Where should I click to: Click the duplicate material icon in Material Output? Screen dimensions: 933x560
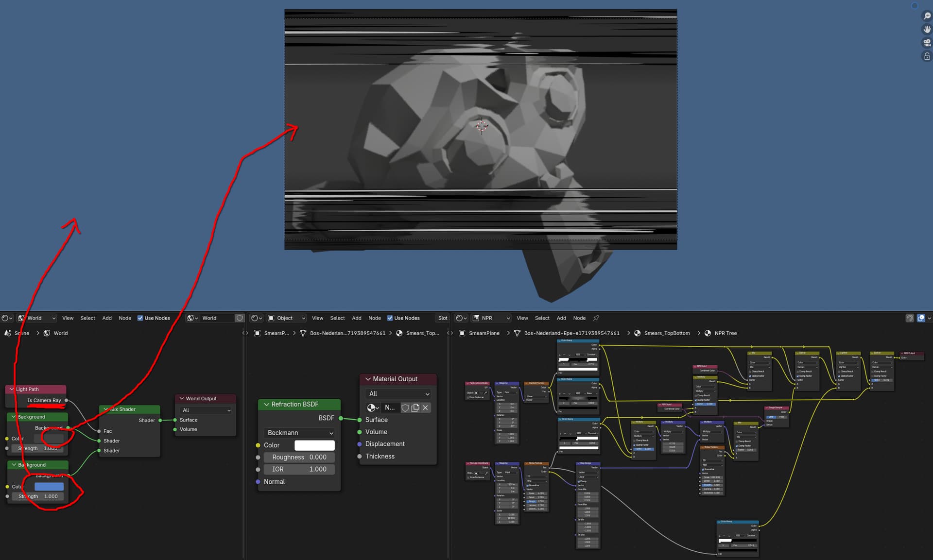point(415,408)
